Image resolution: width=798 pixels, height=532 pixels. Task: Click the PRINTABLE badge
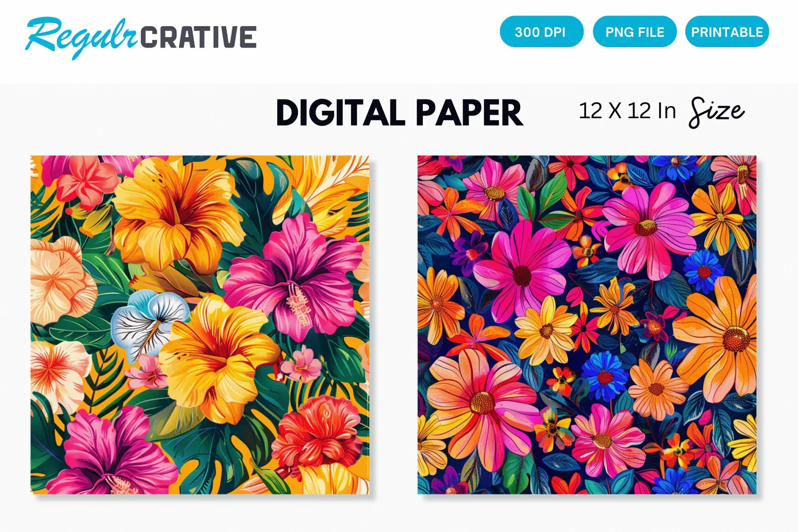click(727, 32)
